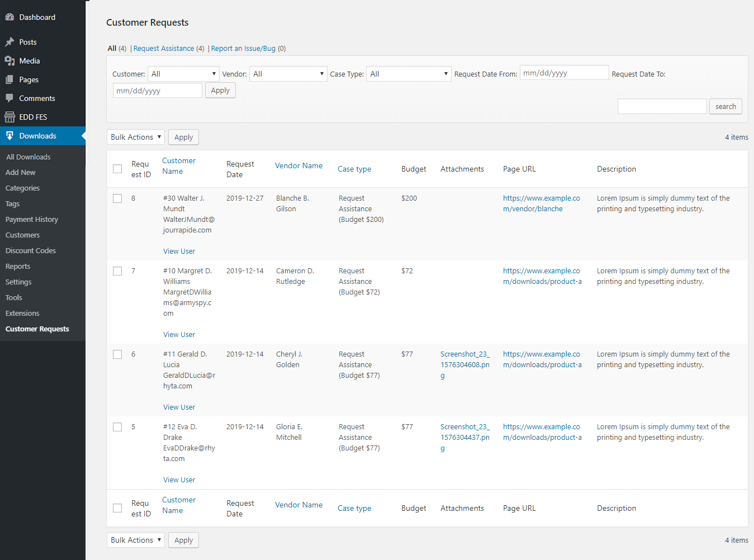Open the top Bulk Actions dropdown
Image resolution: width=754 pixels, height=560 pixels.
(136, 137)
